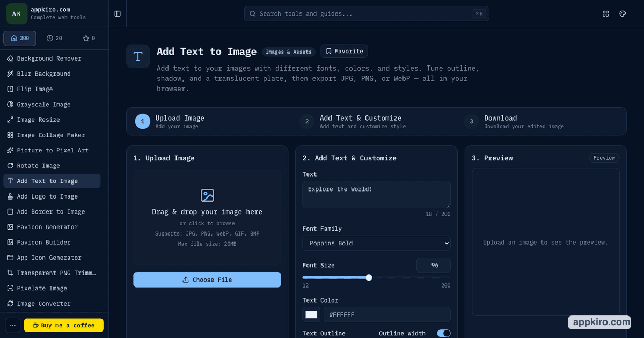Select the recent tab showing 20
The height and width of the screenshot is (338, 644).
(54, 38)
